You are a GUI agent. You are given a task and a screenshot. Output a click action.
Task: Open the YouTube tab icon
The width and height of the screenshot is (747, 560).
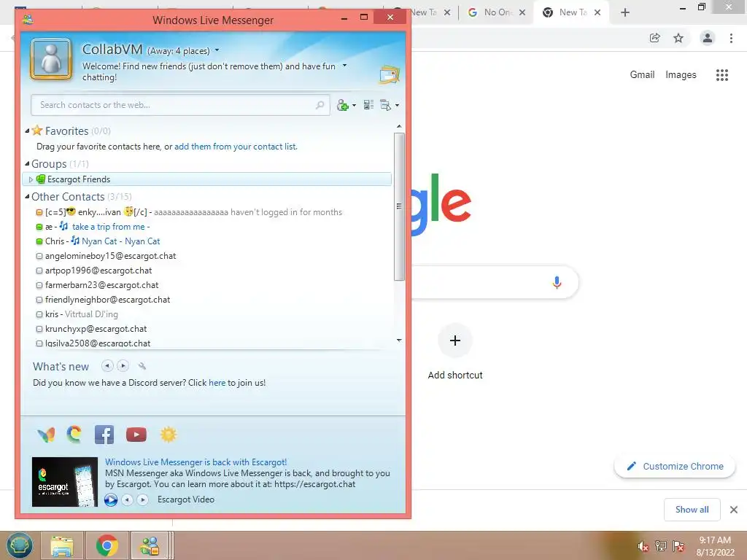point(136,435)
